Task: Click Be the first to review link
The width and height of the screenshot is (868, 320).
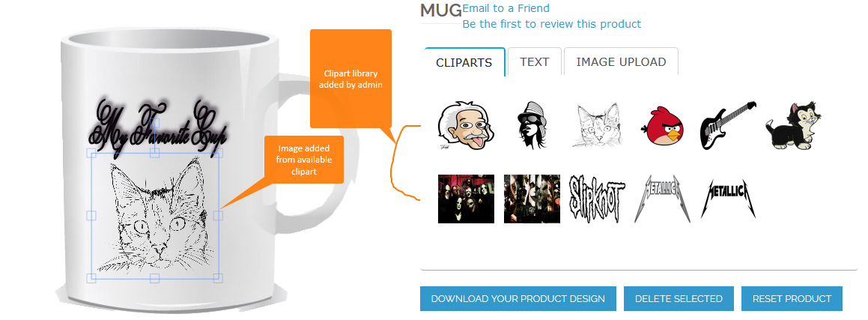Action: [x=552, y=25]
